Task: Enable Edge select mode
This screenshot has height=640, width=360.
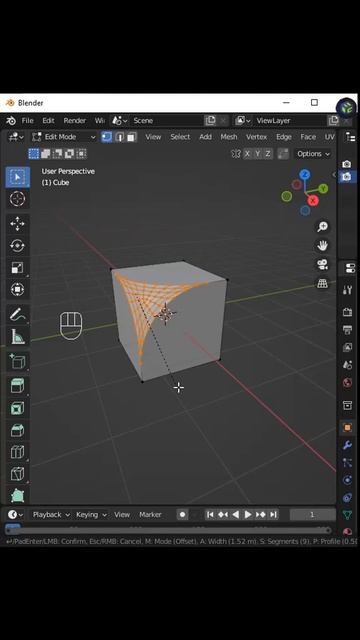Action: click(119, 137)
